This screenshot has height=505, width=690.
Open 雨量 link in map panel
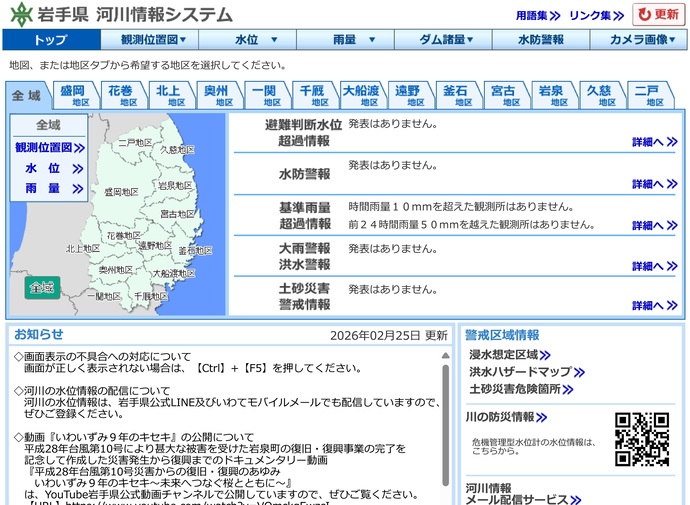point(54,189)
